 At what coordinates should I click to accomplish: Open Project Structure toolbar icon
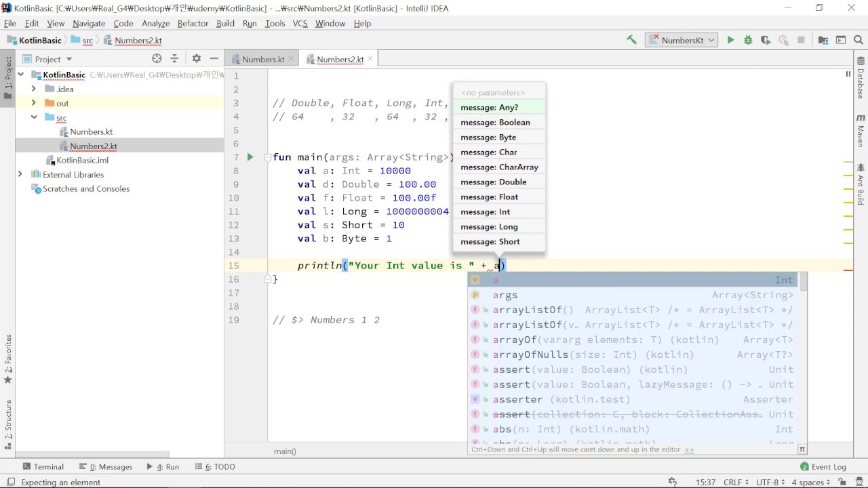coord(823,40)
